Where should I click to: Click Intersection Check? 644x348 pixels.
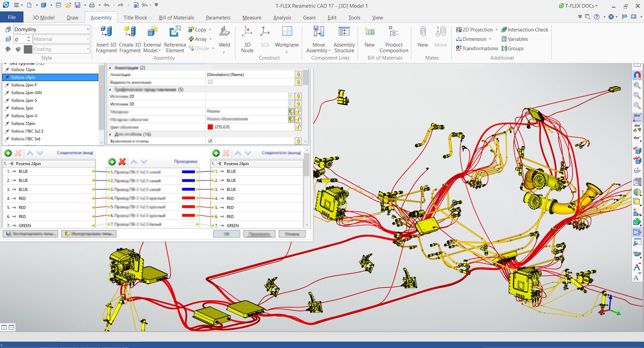525,30
